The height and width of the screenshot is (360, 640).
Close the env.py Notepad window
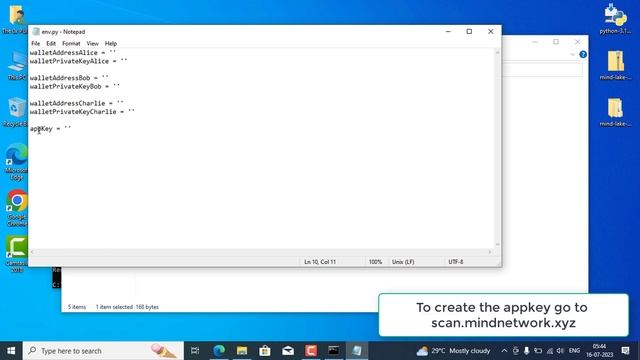click(491, 31)
